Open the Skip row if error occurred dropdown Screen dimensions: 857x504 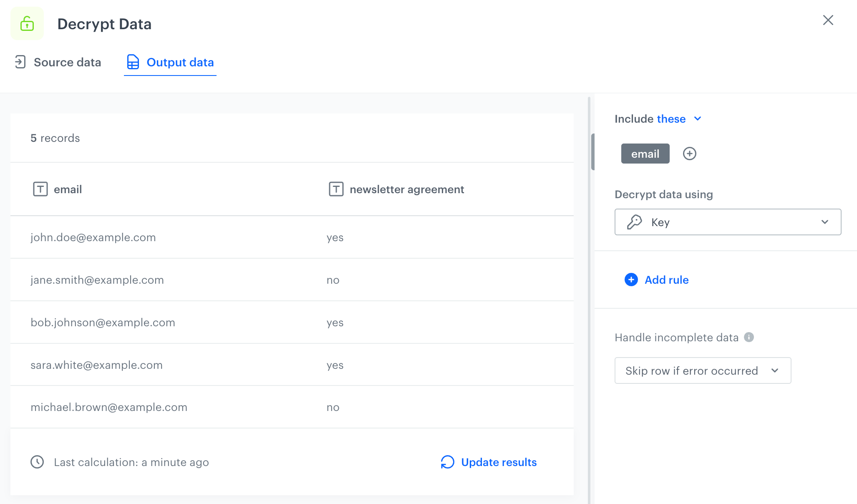[703, 370]
